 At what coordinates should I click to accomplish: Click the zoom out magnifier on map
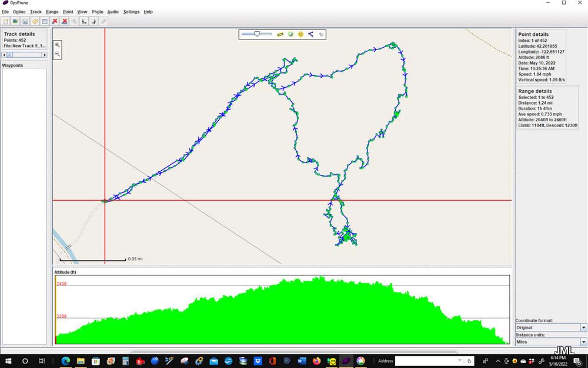click(58, 54)
